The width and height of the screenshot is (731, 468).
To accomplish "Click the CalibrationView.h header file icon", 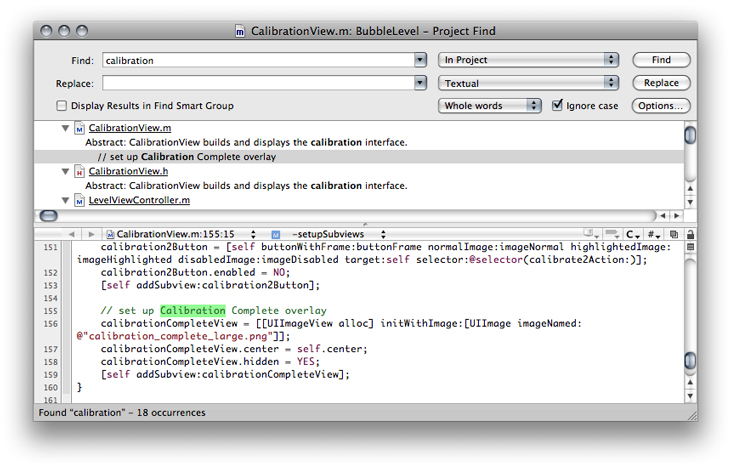I will click(79, 172).
